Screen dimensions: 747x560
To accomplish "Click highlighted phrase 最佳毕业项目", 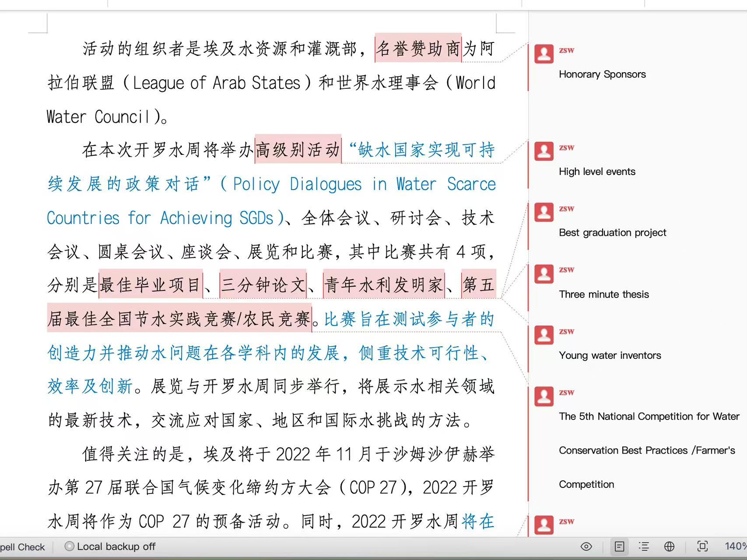I will point(151,284).
